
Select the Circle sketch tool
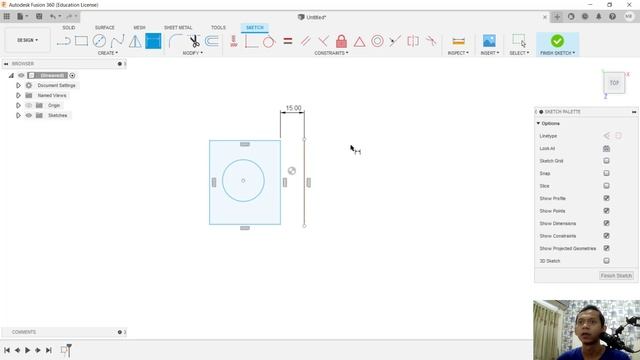coord(99,41)
